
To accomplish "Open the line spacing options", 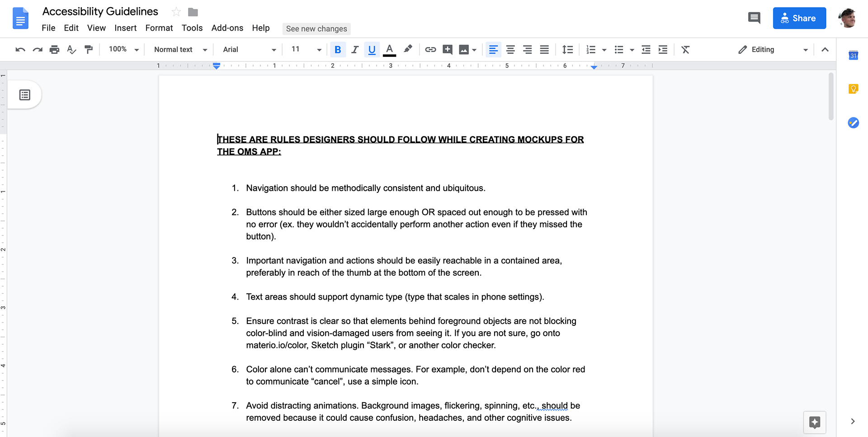I will pyautogui.click(x=567, y=50).
